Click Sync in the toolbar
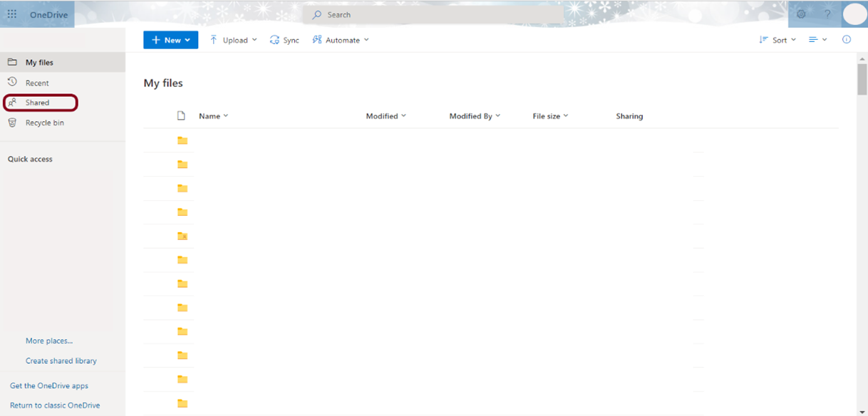 click(x=284, y=41)
